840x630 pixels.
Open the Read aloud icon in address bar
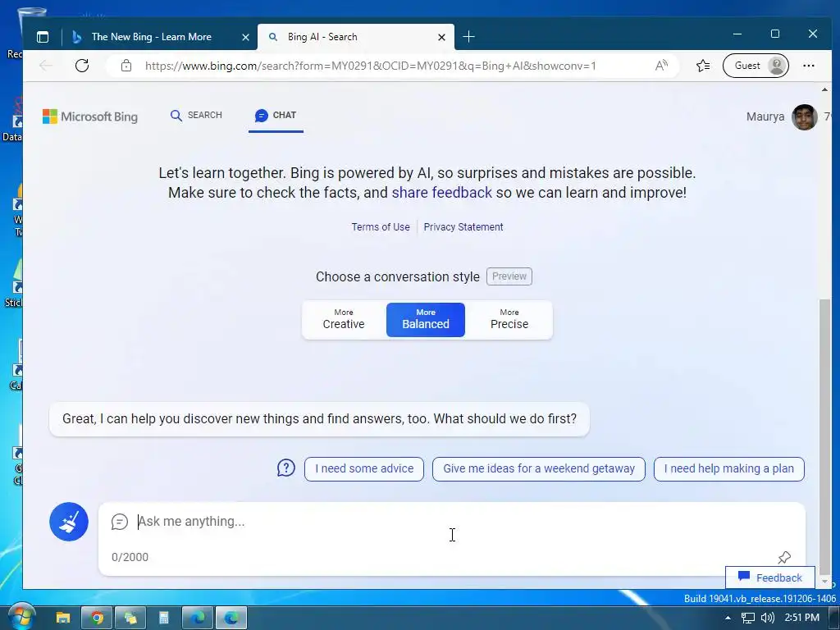pos(661,66)
